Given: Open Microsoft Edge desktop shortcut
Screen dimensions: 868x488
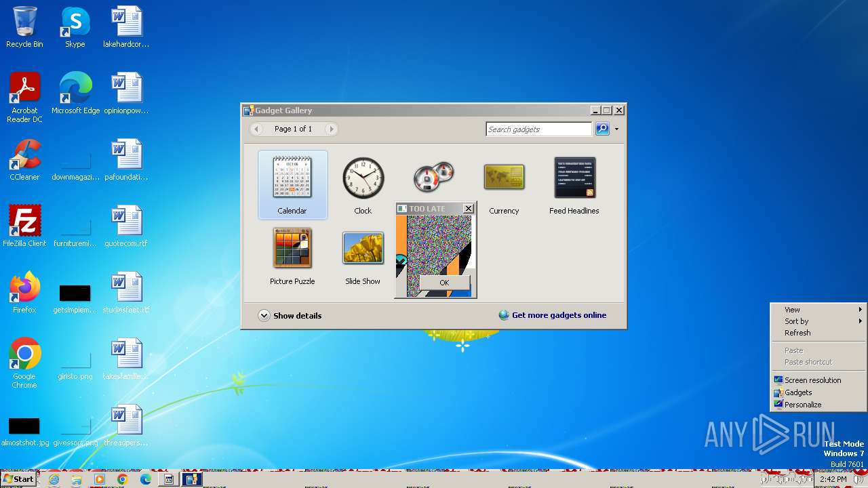Looking at the screenshot, I should pyautogui.click(x=75, y=94).
